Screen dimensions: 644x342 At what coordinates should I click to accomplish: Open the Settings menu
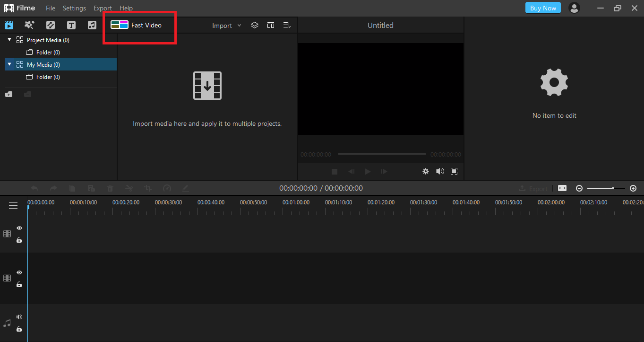74,8
